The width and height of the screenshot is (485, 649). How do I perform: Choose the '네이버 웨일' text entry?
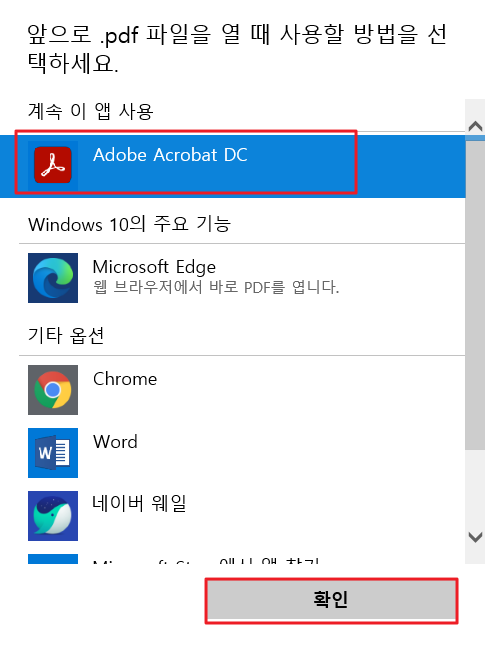pos(139,504)
